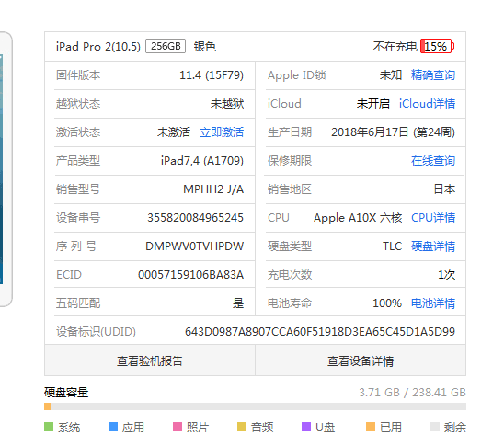This screenshot has height=446, width=504.
Task: Click the device color label 银色
Action: click(x=205, y=47)
